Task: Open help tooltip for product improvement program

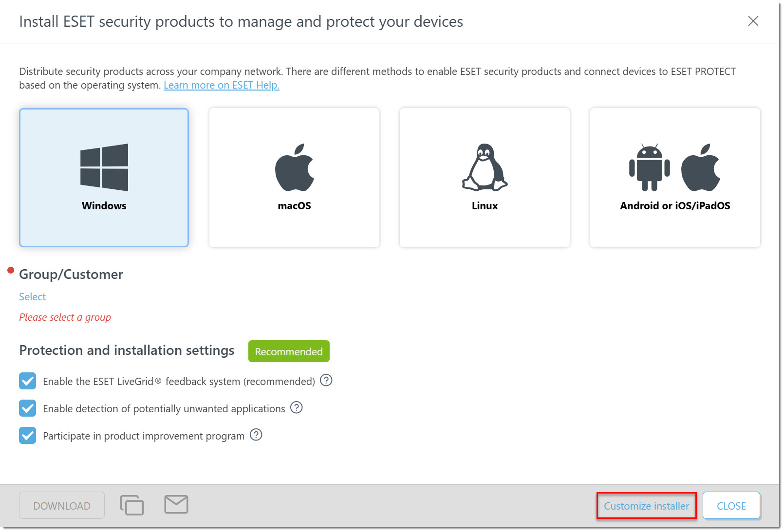Action: coord(256,435)
